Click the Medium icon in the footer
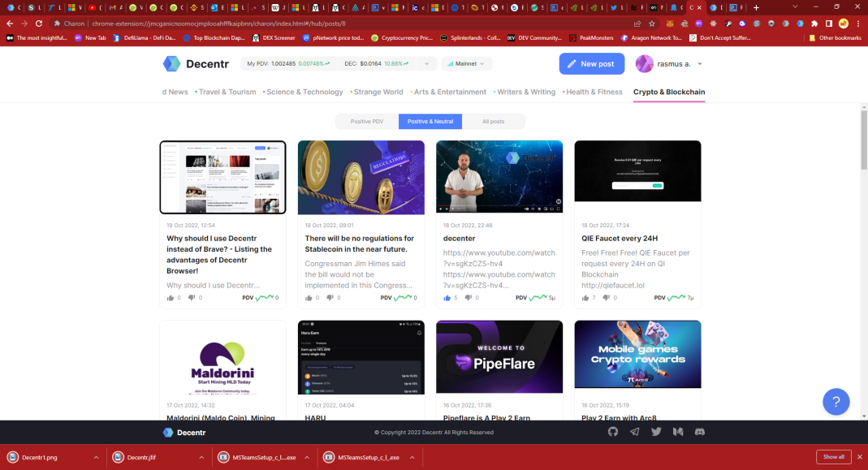This screenshot has height=470, width=868. [x=678, y=432]
